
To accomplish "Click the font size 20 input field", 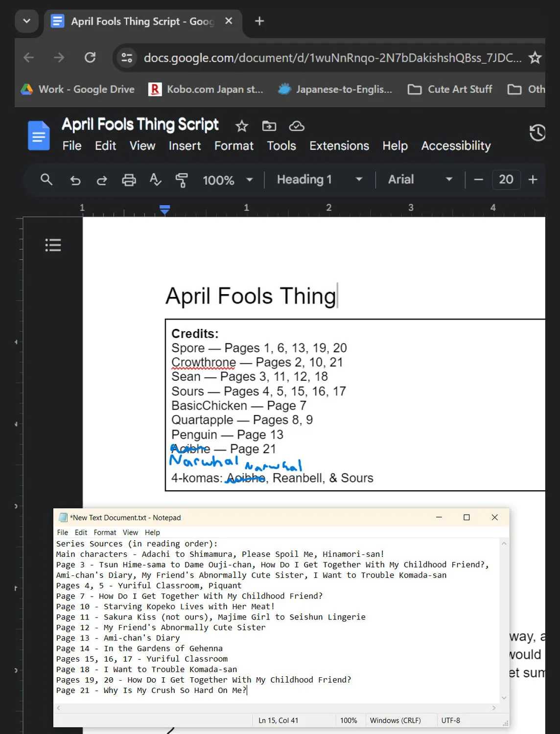I will point(506,180).
